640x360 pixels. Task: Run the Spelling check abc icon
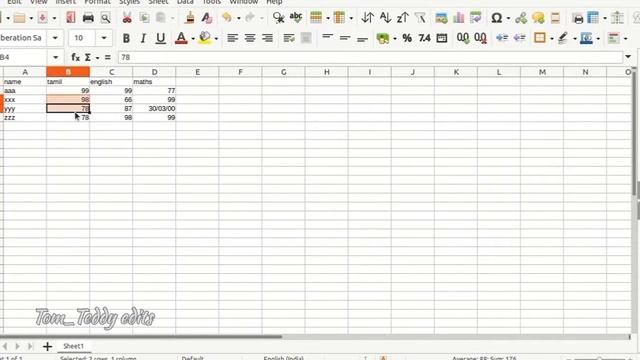[296, 18]
